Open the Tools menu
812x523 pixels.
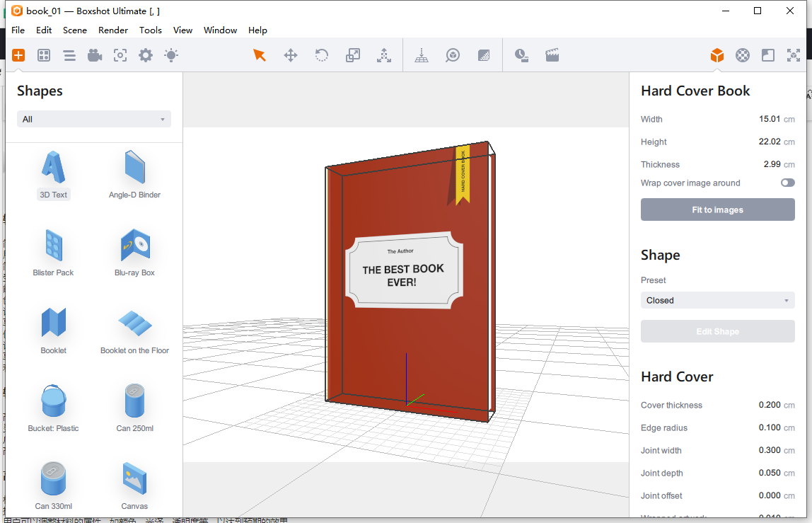(x=151, y=30)
